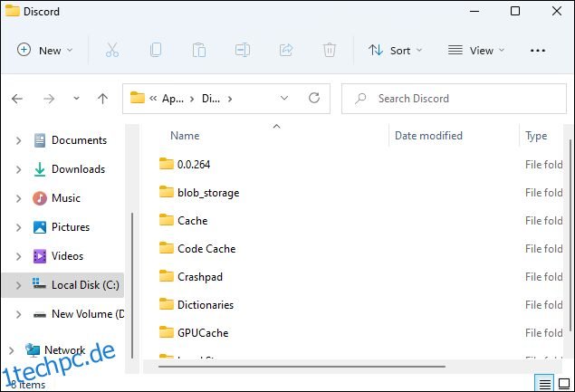Click the Rename icon in toolbar
The image size is (575, 392).
tap(243, 50)
